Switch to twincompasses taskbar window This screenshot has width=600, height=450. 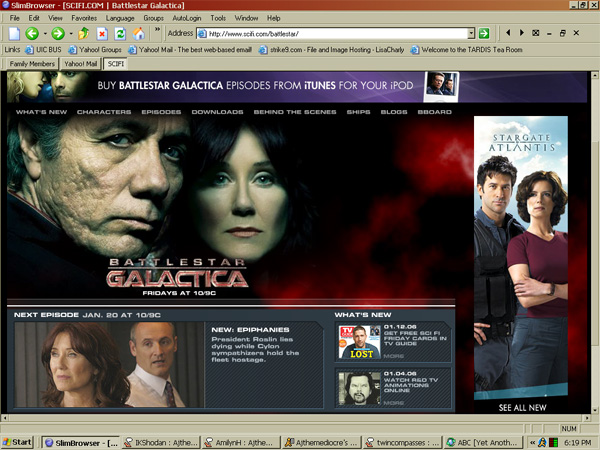pos(402,443)
